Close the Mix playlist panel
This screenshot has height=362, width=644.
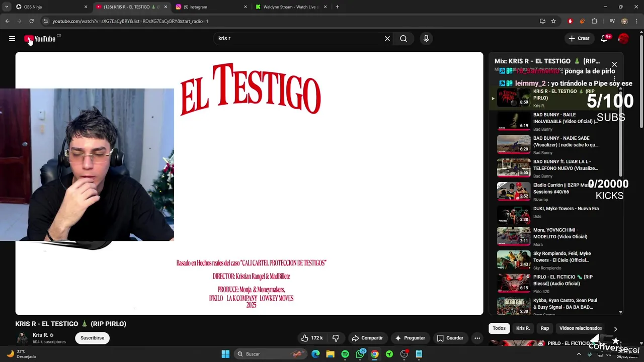(614, 64)
